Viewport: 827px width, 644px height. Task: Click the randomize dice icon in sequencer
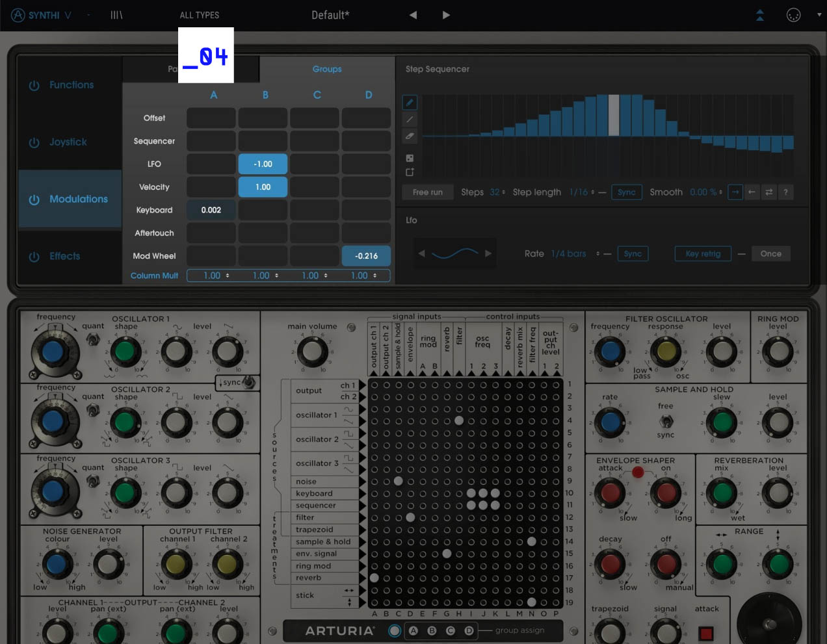point(410,158)
